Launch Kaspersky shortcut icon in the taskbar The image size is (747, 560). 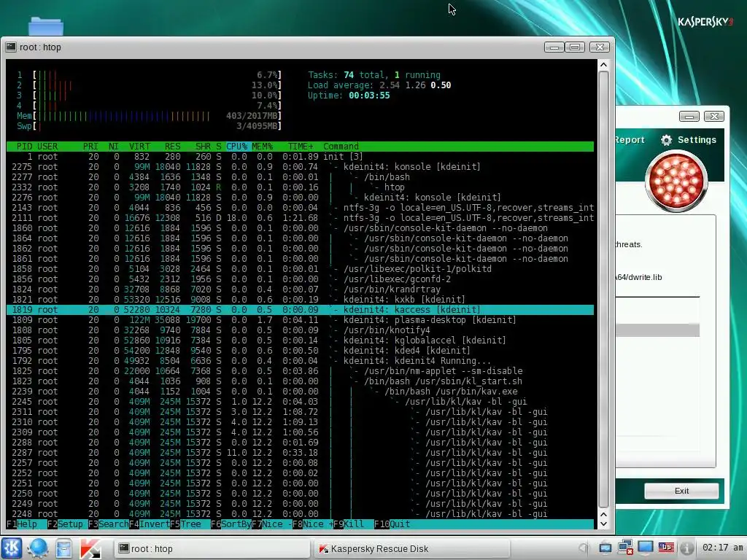(90, 548)
